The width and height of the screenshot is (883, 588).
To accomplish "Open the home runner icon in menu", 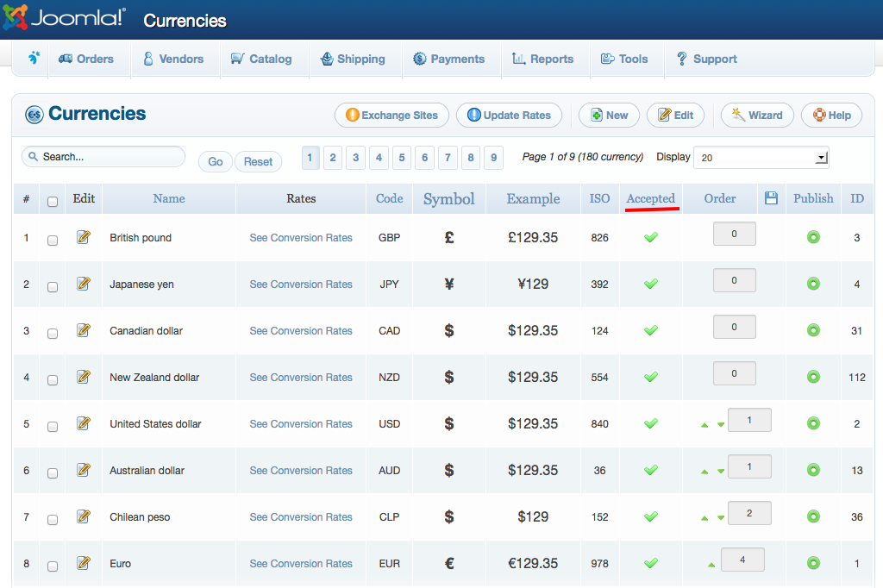I will pos(34,58).
